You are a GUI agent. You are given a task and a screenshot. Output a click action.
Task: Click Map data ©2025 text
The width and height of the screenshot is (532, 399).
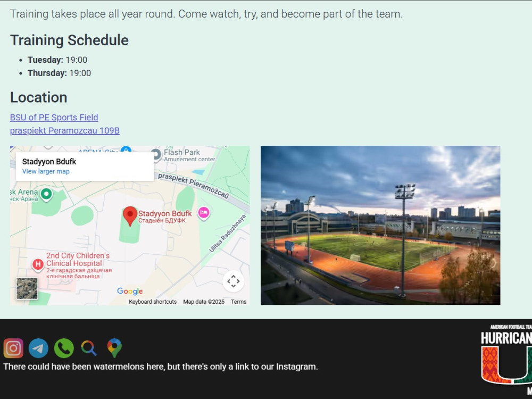[x=204, y=302]
